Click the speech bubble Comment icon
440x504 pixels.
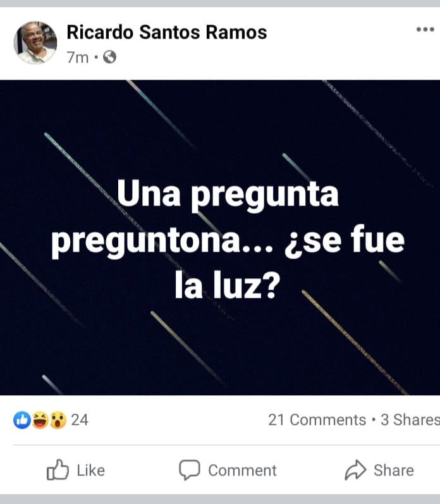click(190, 470)
